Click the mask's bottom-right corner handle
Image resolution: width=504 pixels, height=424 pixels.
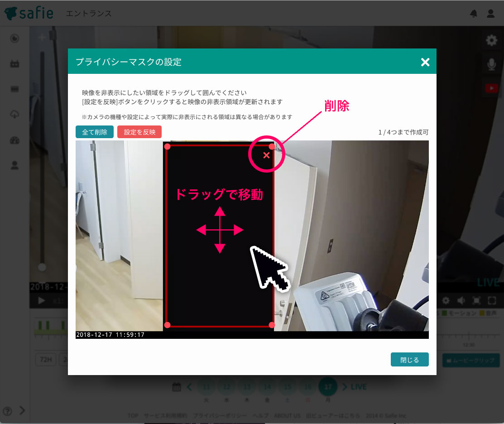tap(272, 325)
